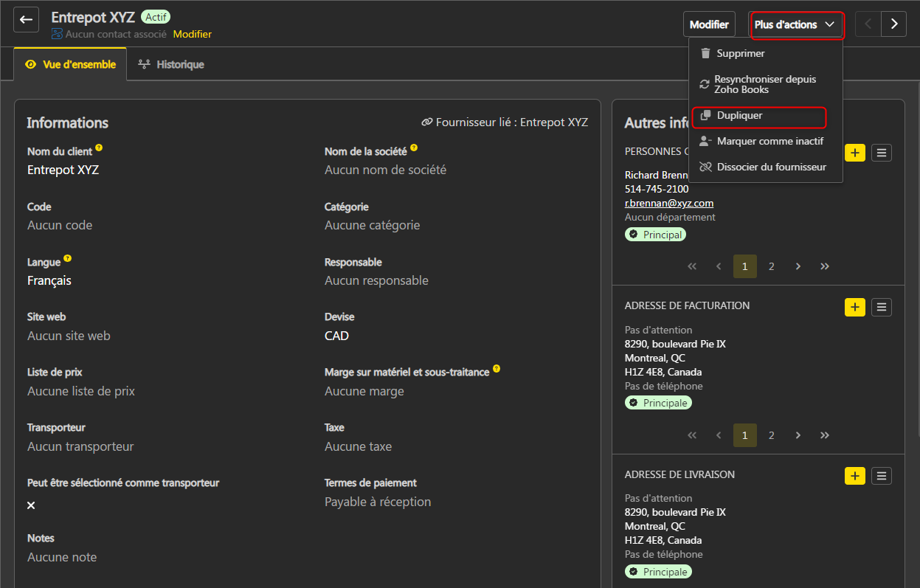Screen dimensions: 920x588
Task: Select Dupliquer from the actions menu
Action: coord(739,116)
